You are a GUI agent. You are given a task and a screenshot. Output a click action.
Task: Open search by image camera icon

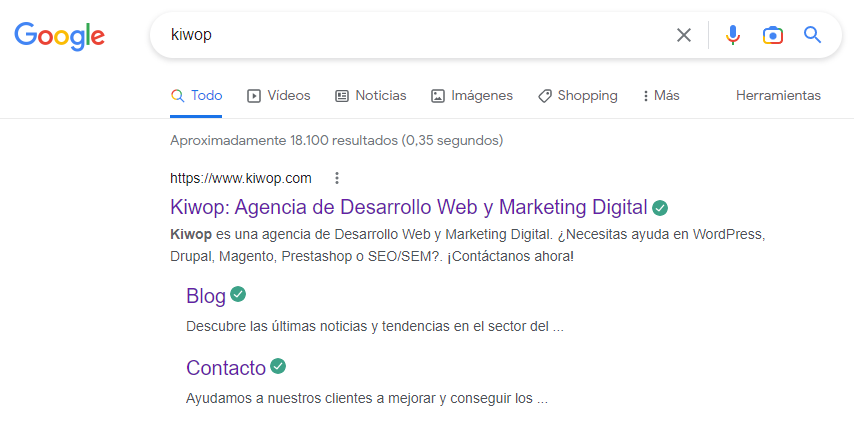[773, 35]
